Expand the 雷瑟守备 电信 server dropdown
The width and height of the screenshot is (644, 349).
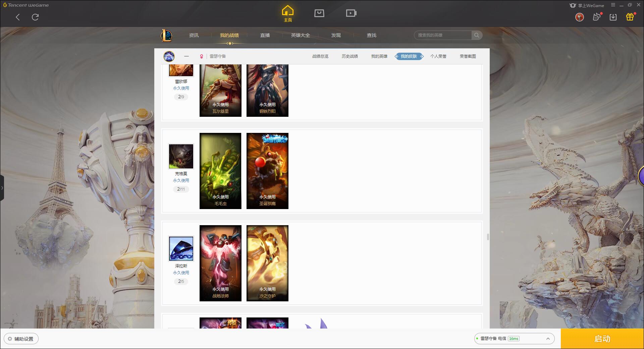514,339
